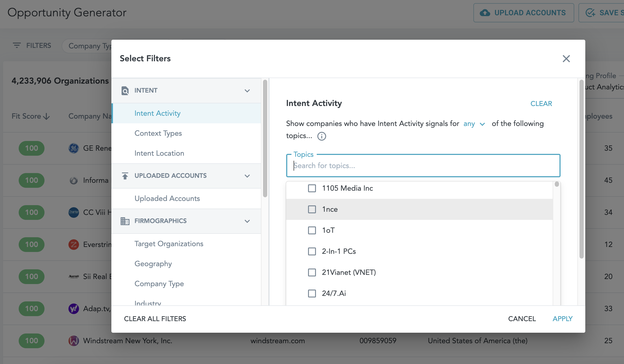Close the Select Filters dialog
624x364 pixels.
point(566,58)
